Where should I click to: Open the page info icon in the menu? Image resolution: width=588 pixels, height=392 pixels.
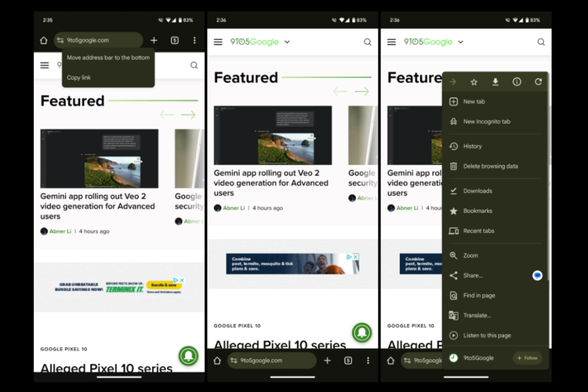pyautogui.click(x=517, y=82)
